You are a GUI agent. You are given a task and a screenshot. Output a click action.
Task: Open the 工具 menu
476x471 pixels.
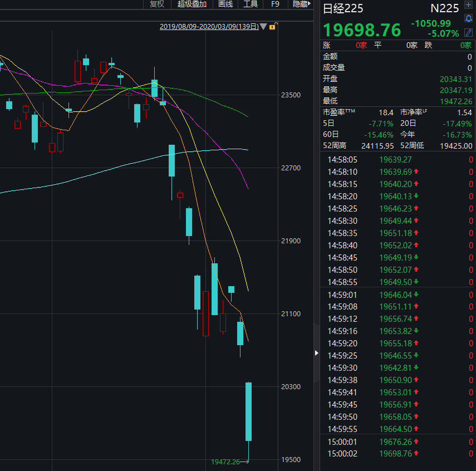coord(251,4)
